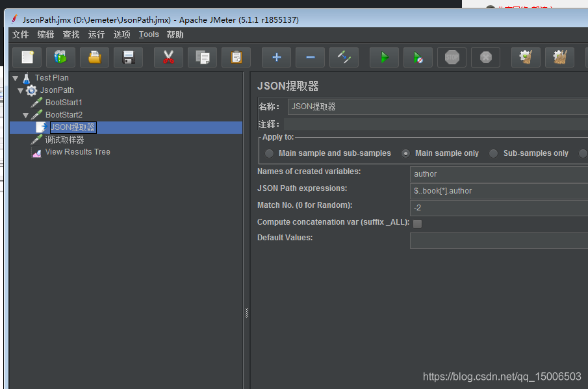The height and width of the screenshot is (389, 588).
Task: Select View Results Tree label in tree
Action: (x=77, y=152)
